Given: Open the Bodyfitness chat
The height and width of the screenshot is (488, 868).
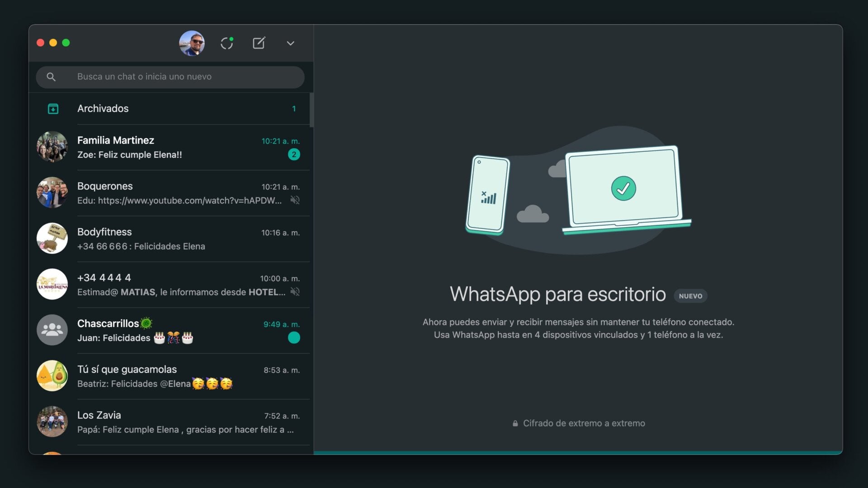Looking at the screenshot, I should [172, 239].
